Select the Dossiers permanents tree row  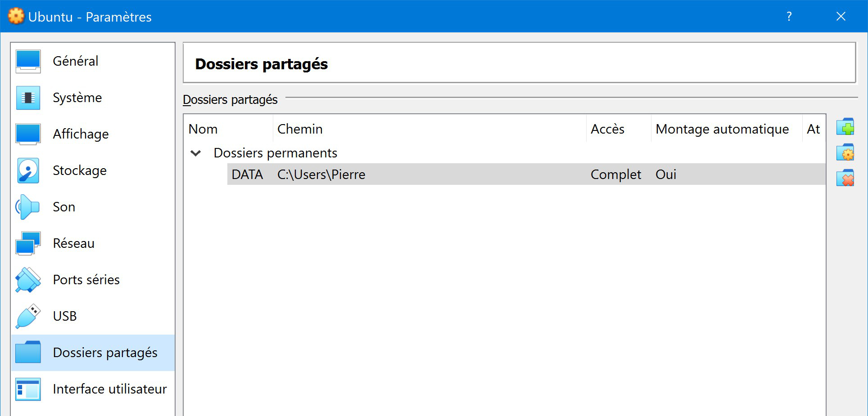point(505,153)
